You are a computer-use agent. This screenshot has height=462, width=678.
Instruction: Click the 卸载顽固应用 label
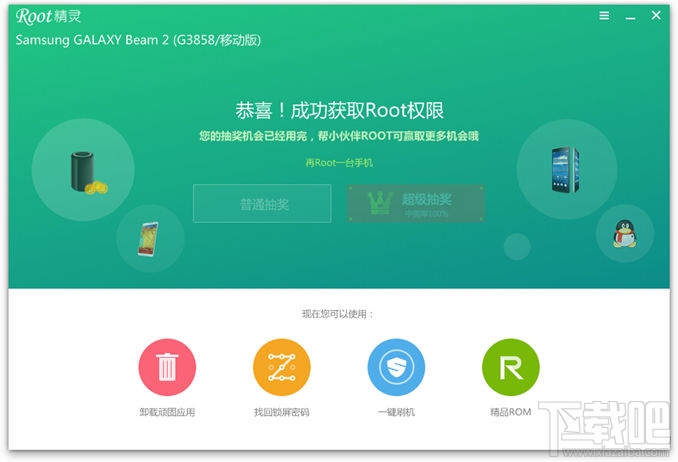pyautogui.click(x=167, y=412)
